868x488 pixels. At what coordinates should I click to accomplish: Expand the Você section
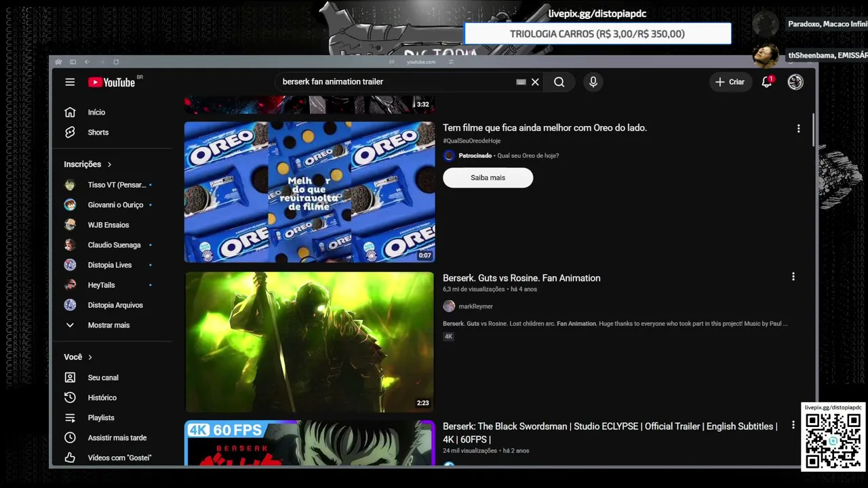pos(78,357)
